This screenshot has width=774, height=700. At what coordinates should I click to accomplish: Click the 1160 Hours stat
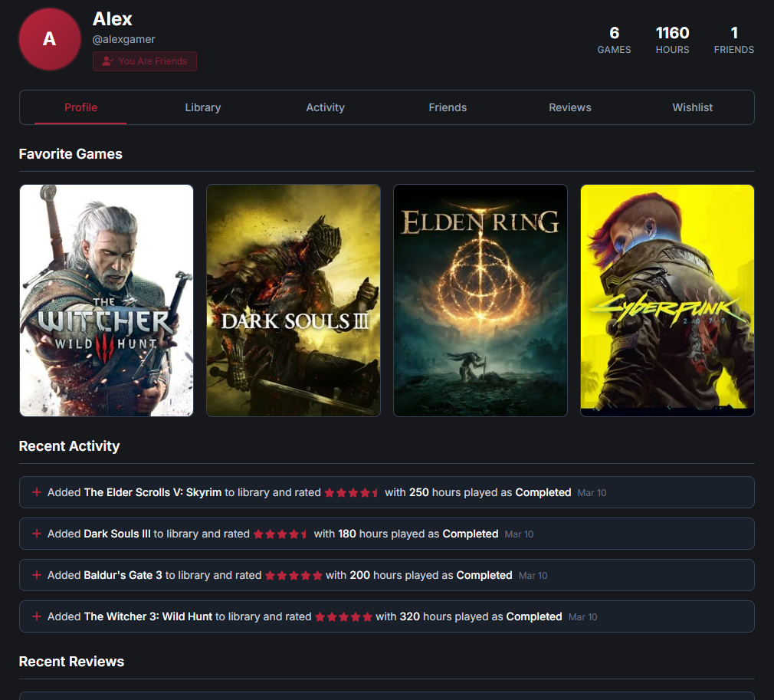pyautogui.click(x=672, y=41)
